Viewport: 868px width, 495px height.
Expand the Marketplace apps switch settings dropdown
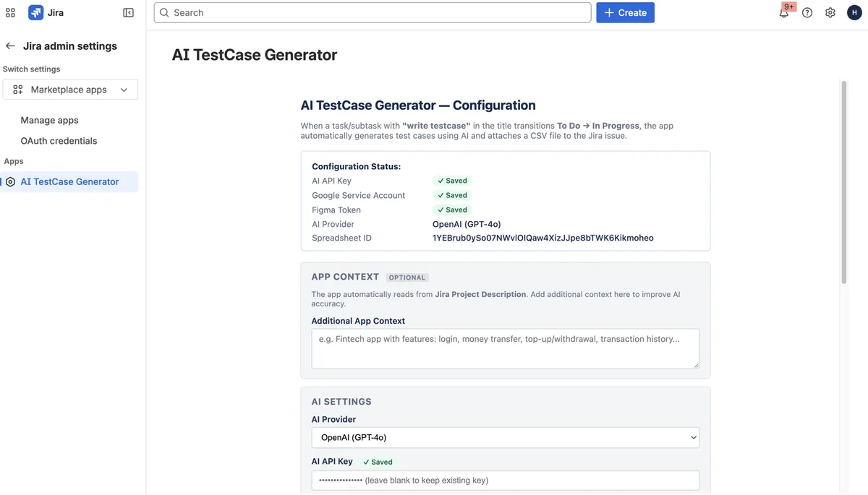point(70,90)
